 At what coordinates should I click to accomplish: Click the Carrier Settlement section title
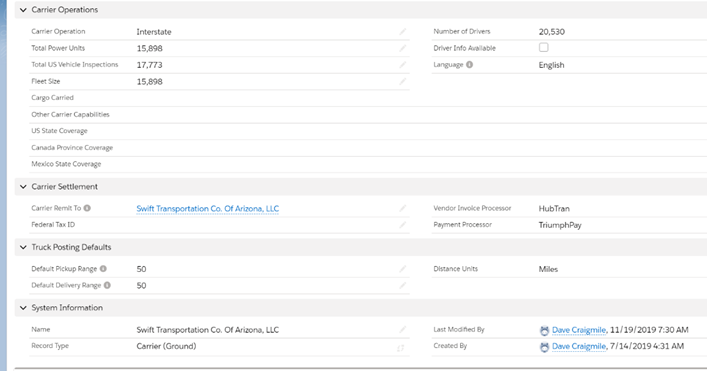coord(64,187)
